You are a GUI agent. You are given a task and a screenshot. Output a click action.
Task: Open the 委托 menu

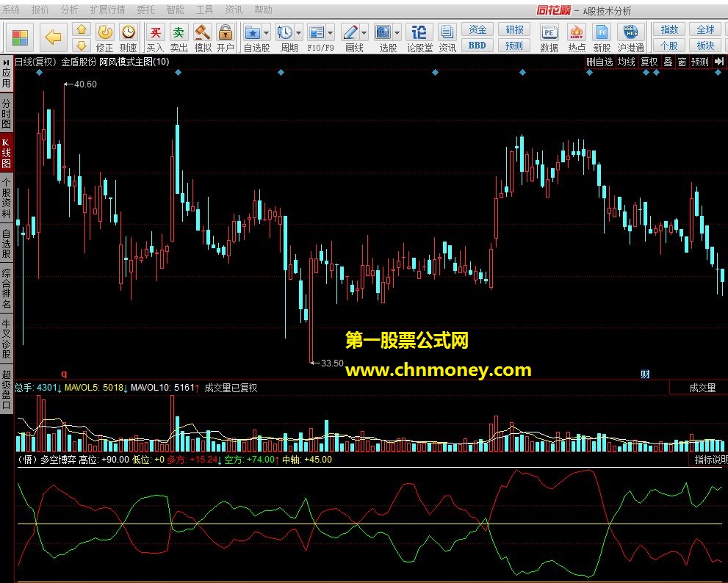click(x=145, y=10)
